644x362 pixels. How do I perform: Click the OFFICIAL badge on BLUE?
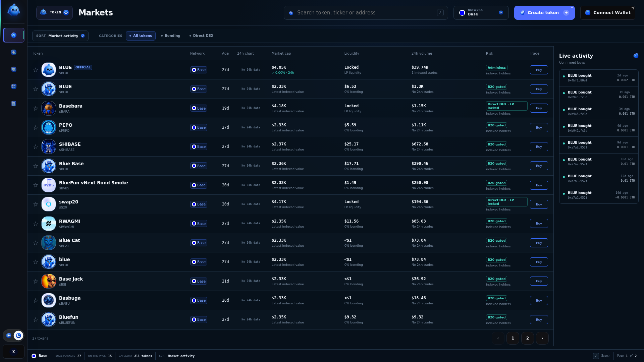83,67
